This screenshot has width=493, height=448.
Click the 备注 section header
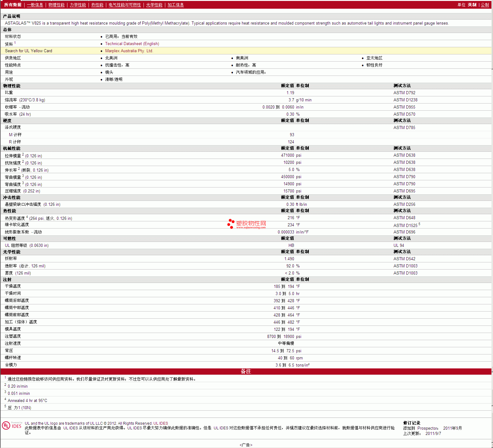[x=246, y=371]
